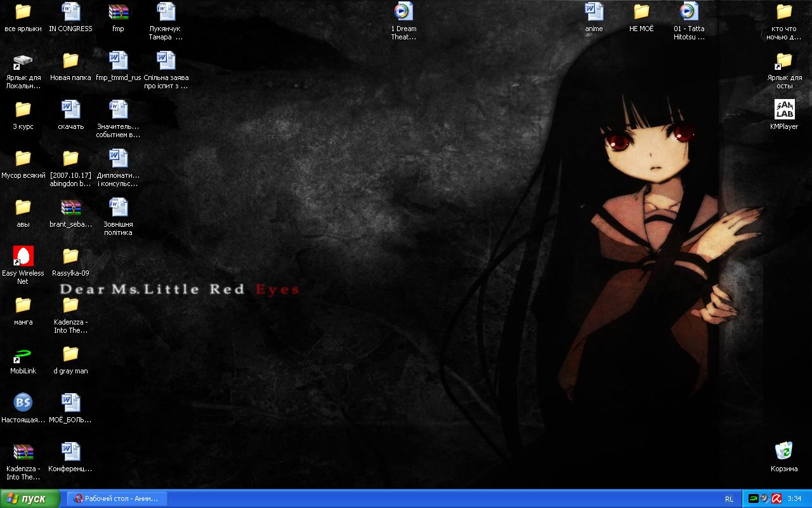
Task: Select the 'Спільна заява про іспит' document
Action: coord(166,60)
